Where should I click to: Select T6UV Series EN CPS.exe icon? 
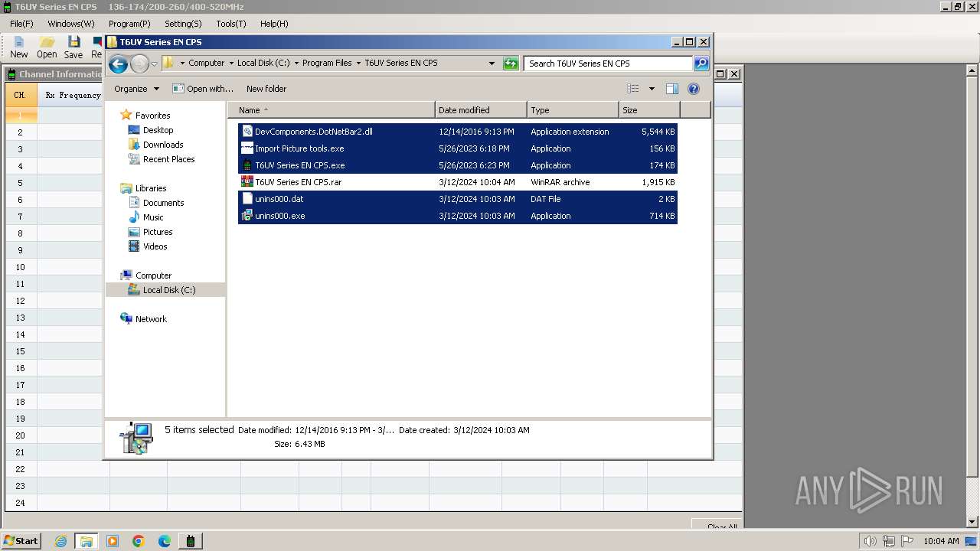point(247,165)
